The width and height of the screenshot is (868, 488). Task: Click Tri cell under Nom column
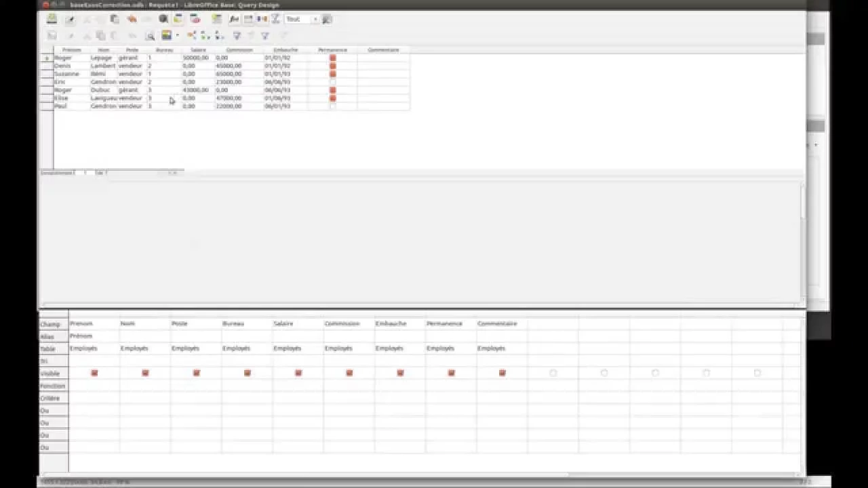(144, 361)
